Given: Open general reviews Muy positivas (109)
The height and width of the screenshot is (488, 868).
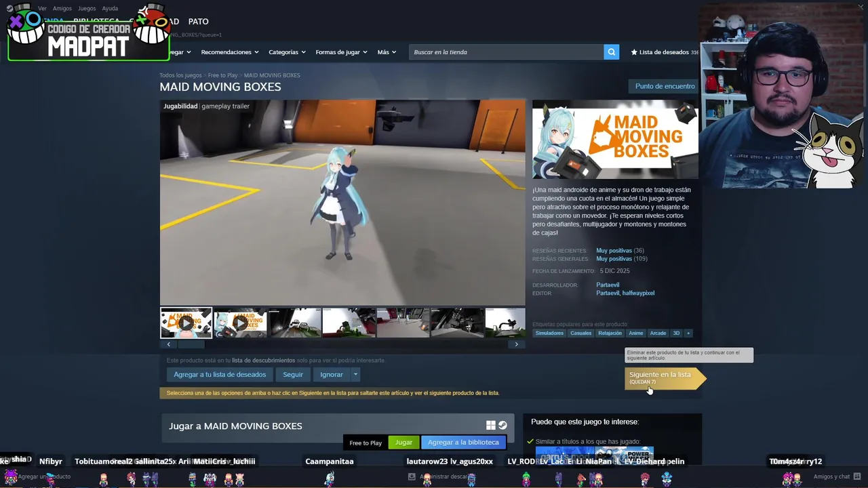Looking at the screenshot, I should coord(622,258).
